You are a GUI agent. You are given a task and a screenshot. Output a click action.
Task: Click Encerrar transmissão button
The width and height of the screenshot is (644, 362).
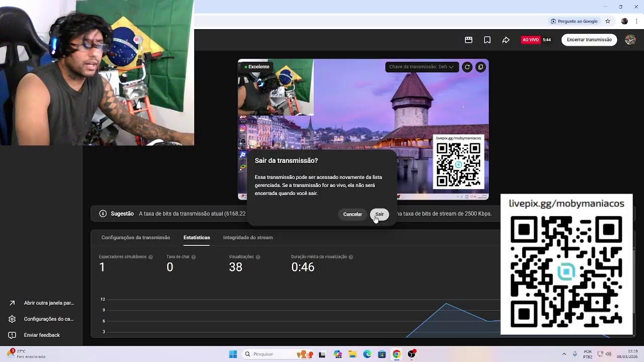point(589,40)
